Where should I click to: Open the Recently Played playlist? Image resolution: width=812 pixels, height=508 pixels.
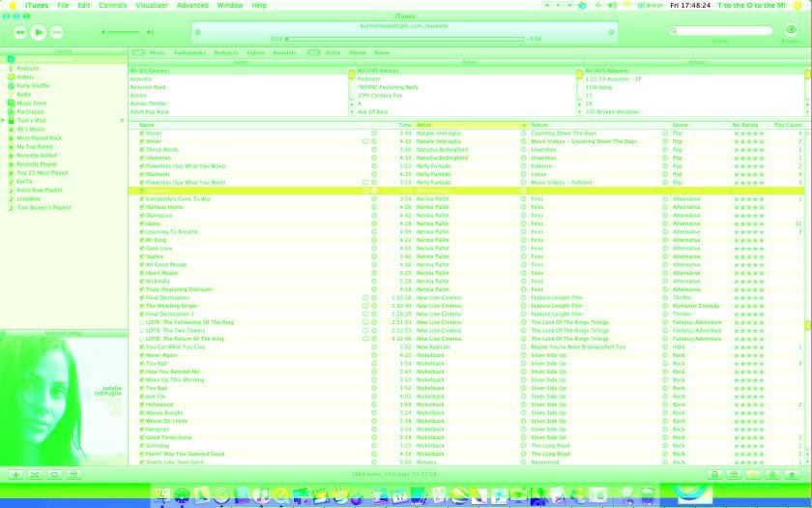37,164
